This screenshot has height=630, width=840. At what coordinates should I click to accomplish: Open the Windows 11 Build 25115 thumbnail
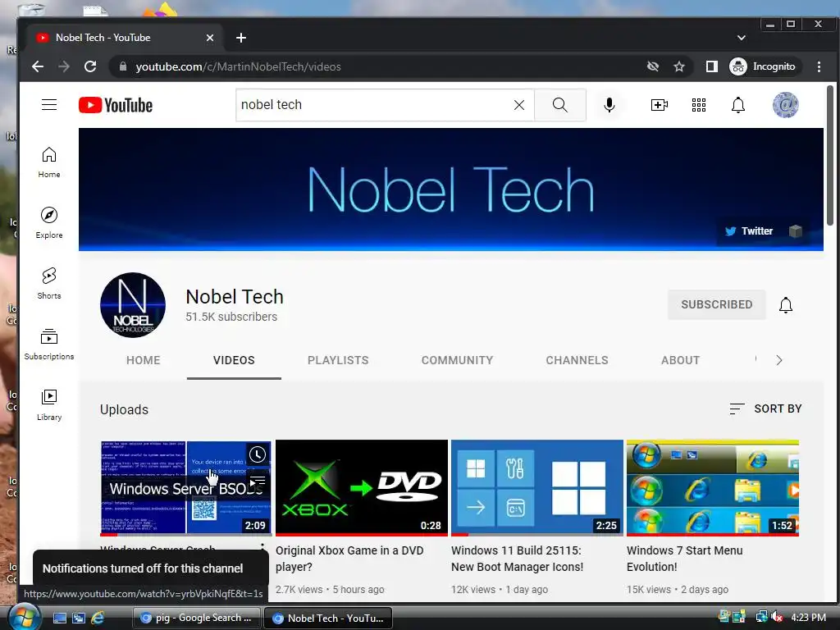coord(537,487)
